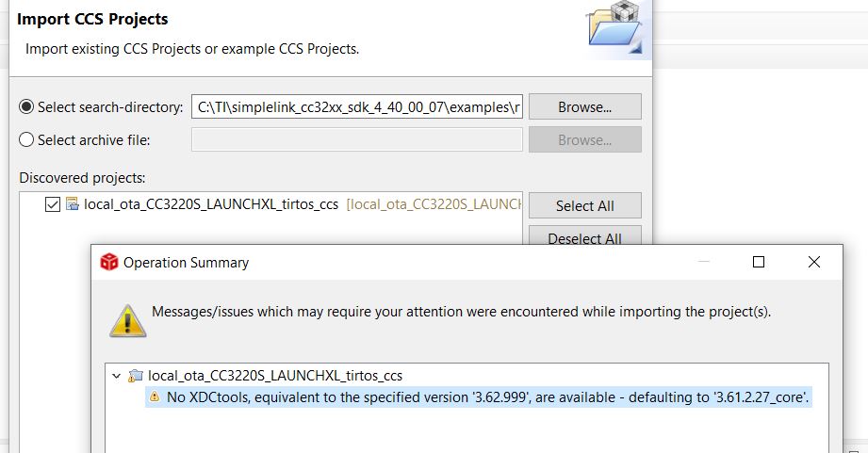Screen dimensions: 868x453
Task: Select the discovered project name in list
Action: pyautogui.click(x=211, y=204)
